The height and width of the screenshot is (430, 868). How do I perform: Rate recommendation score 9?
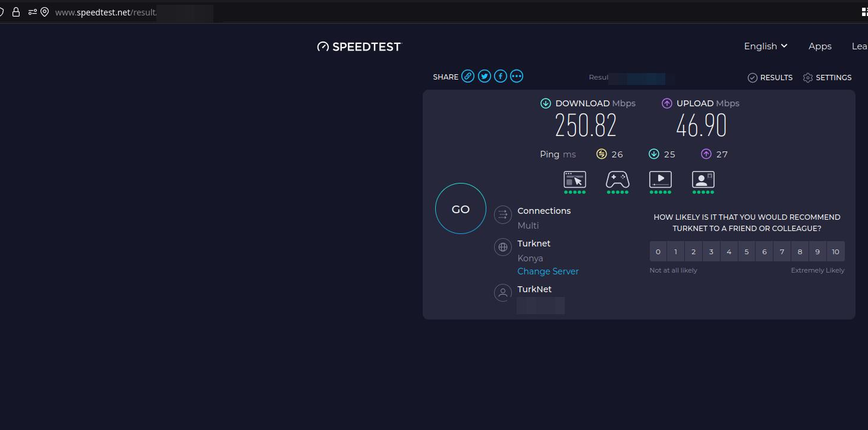pyautogui.click(x=817, y=252)
